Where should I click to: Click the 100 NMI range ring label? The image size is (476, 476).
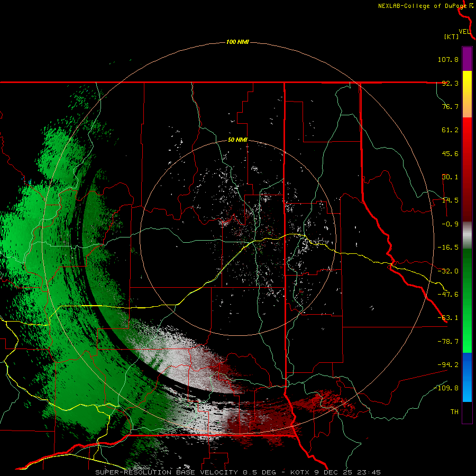pyautogui.click(x=237, y=42)
